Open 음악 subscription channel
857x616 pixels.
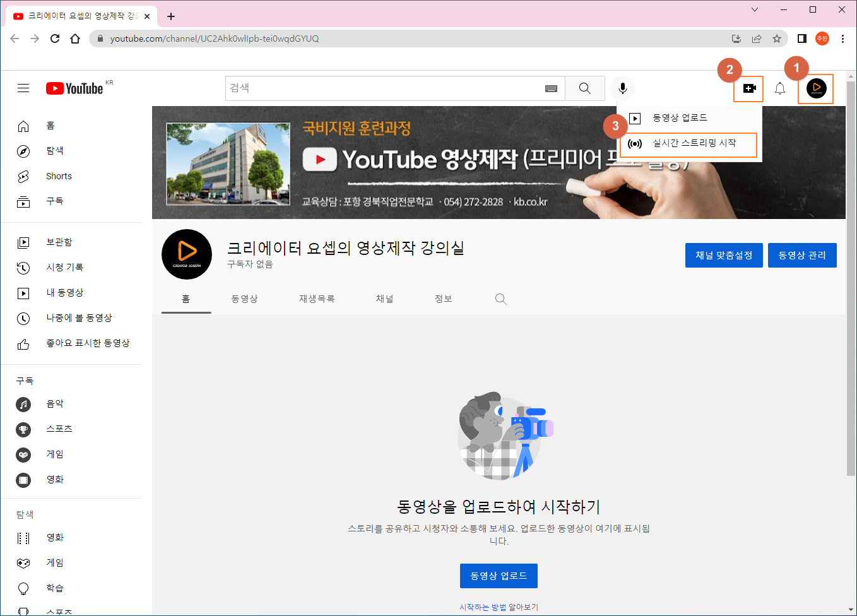[71, 404]
